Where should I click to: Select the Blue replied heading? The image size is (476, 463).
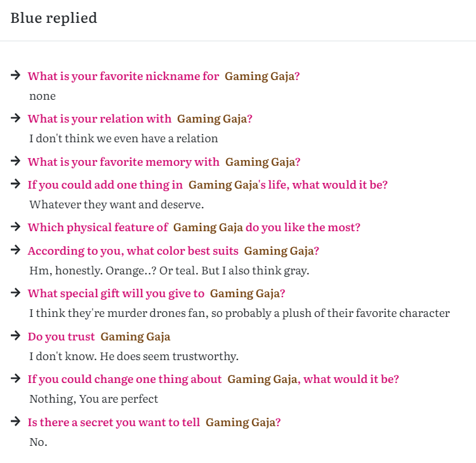pos(54,18)
